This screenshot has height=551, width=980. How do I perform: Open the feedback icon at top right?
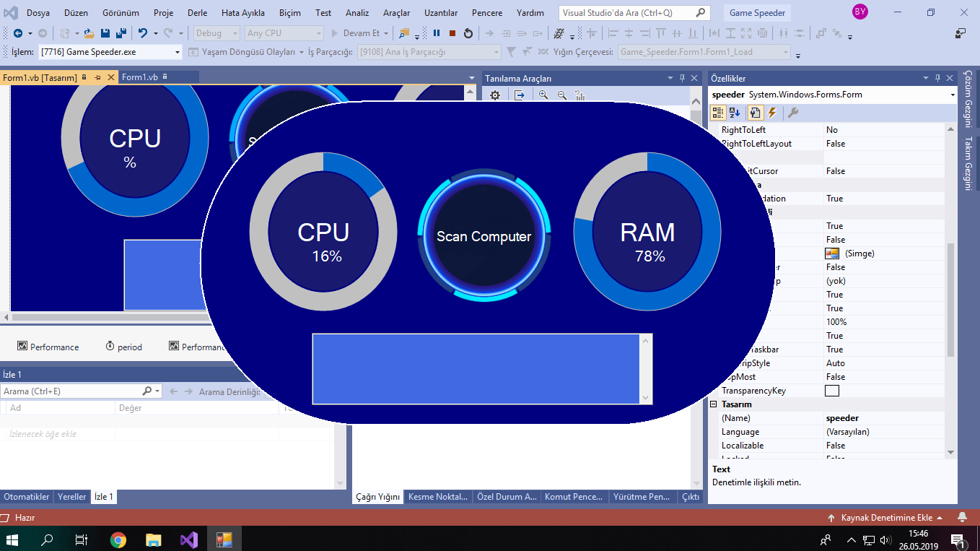tap(961, 32)
